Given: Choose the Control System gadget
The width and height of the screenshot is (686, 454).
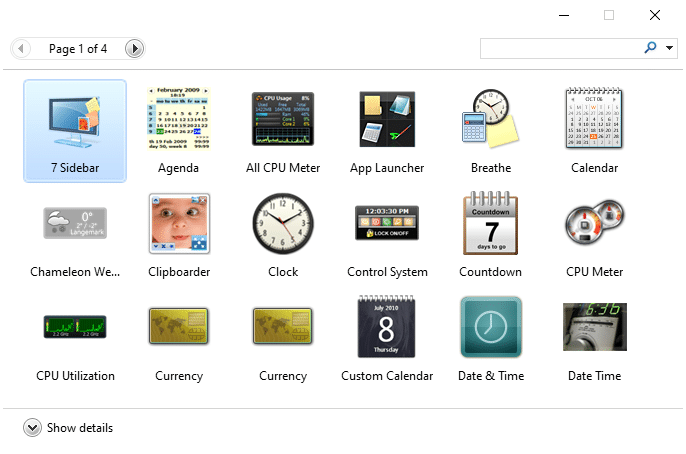Looking at the screenshot, I should coord(387,224).
